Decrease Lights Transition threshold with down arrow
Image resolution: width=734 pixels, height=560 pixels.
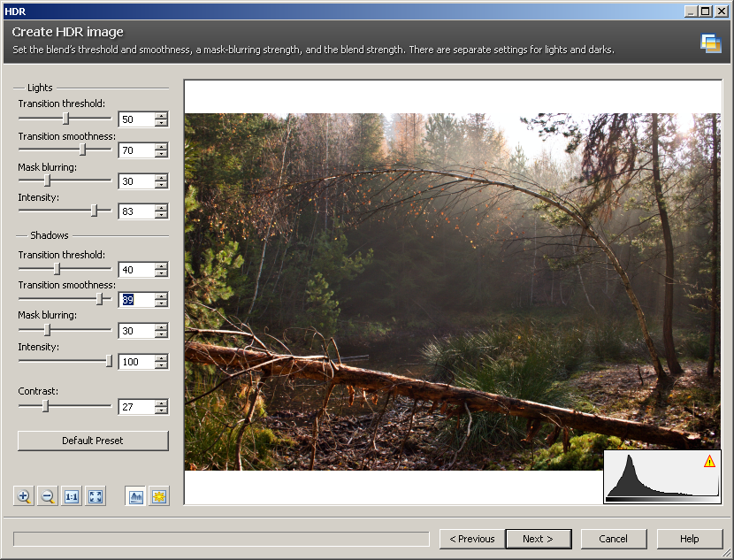162,123
